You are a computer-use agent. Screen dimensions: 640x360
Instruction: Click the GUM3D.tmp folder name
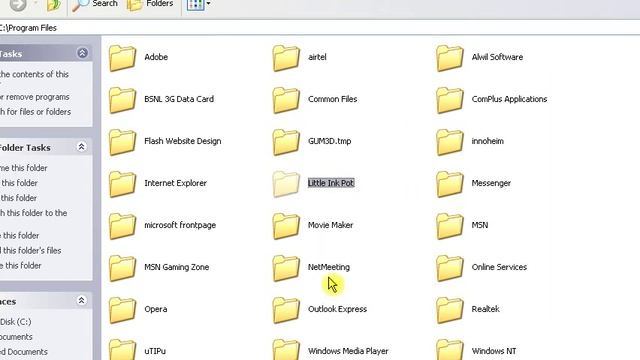pyautogui.click(x=329, y=141)
